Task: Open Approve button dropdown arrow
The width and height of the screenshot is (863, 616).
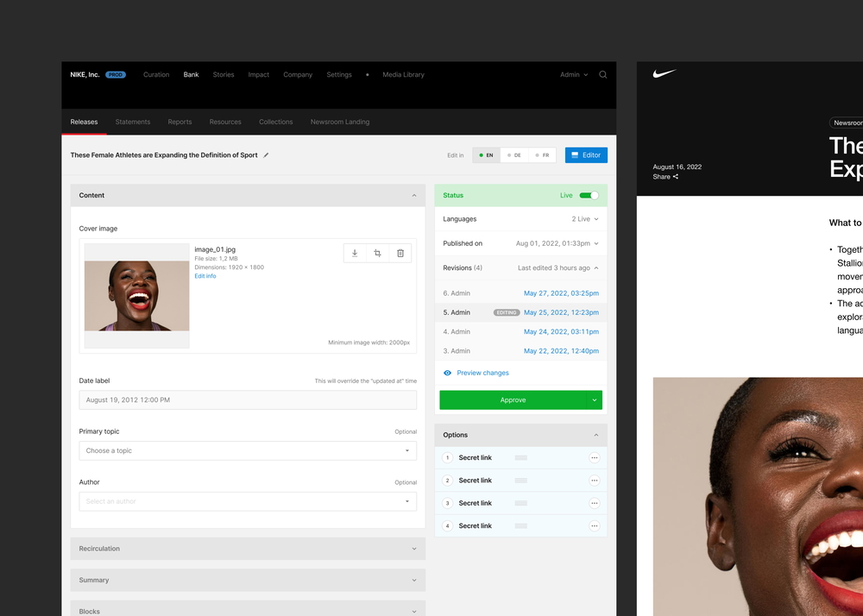Action: [x=595, y=400]
